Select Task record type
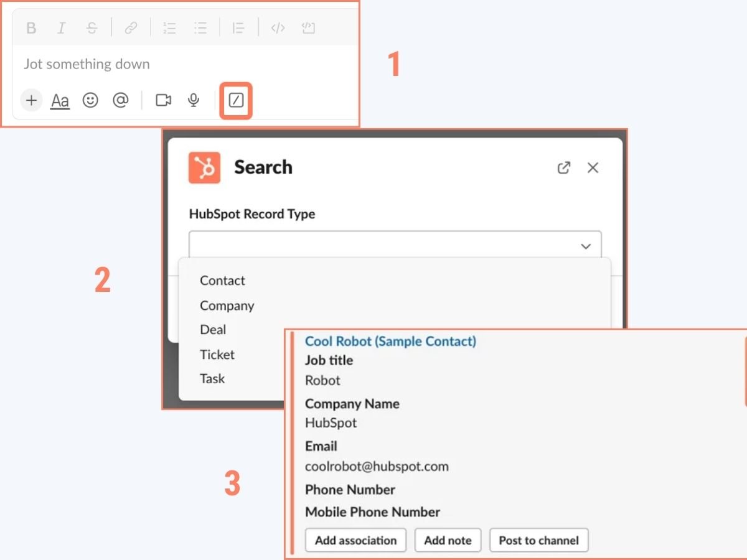 [212, 378]
